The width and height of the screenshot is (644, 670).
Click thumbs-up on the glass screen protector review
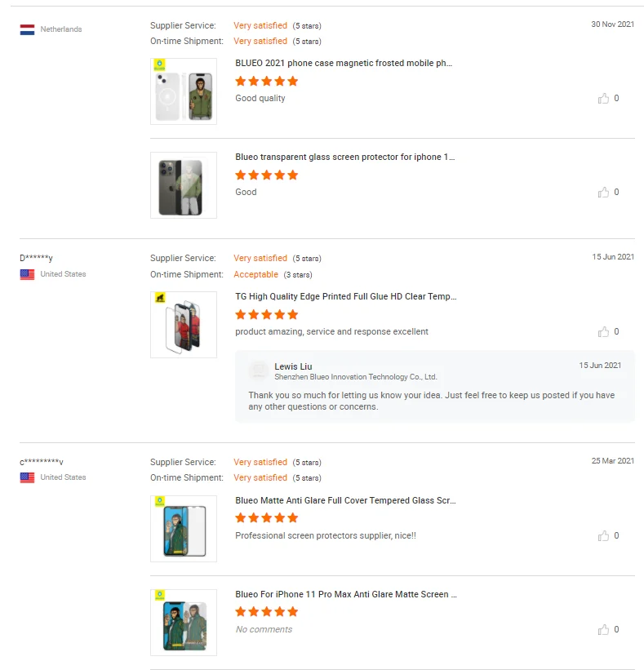point(603,193)
